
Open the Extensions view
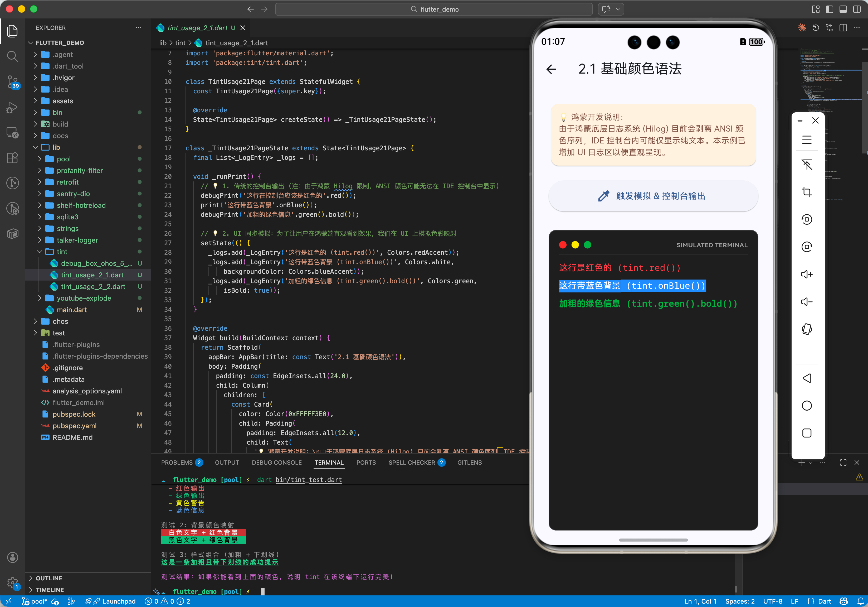pos(12,158)
